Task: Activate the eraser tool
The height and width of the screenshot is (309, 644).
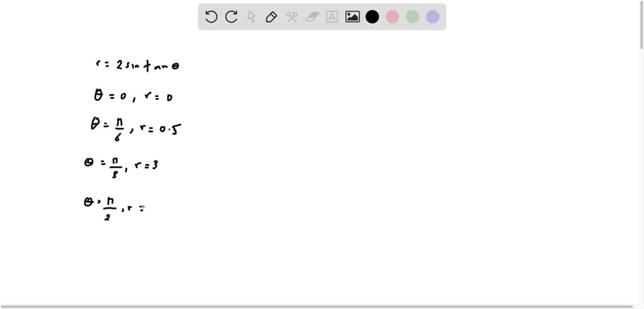Action: [x=312, y=17]
